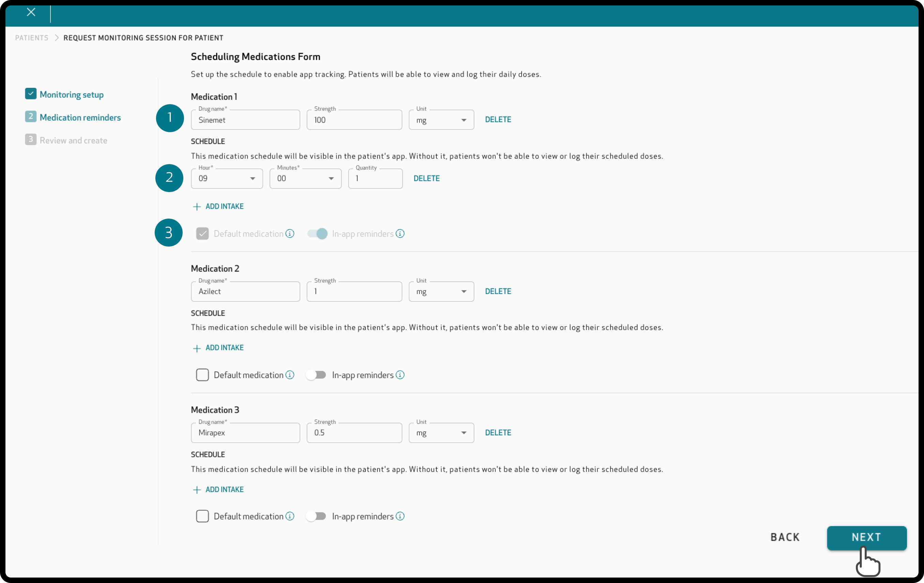Click the Drug name field containing Sinemet
The width and height of the screenshot is (924, 583).
(246, 120)
